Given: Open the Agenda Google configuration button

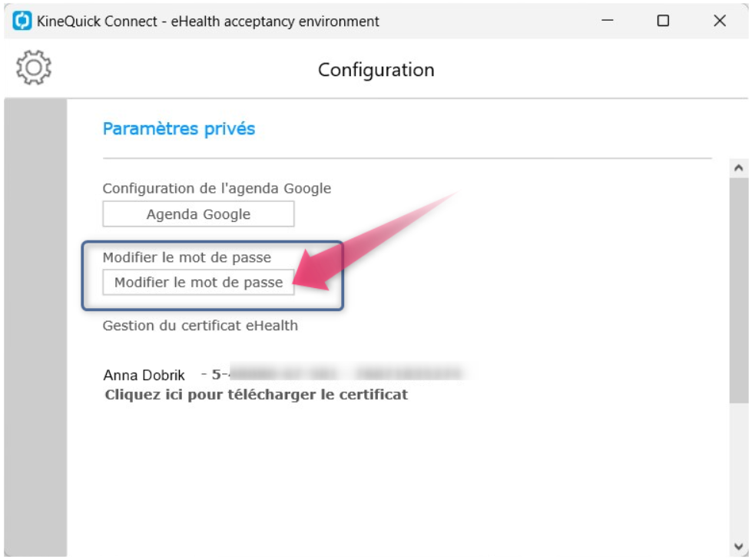Looking at the screenshot, I should tap(198, 214).
